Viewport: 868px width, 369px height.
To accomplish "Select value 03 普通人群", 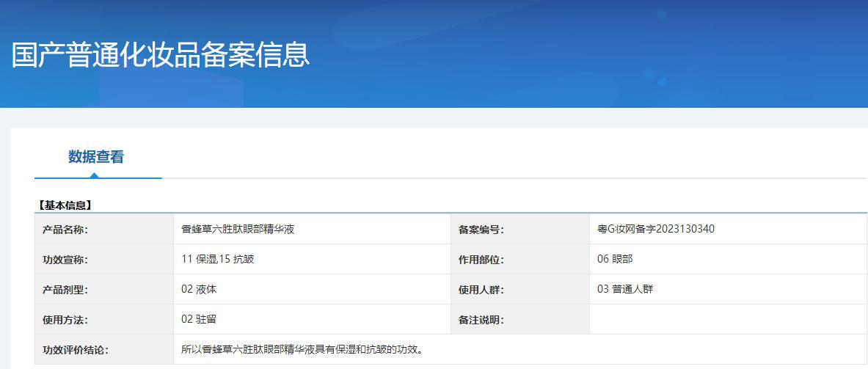I will [625, 289].
